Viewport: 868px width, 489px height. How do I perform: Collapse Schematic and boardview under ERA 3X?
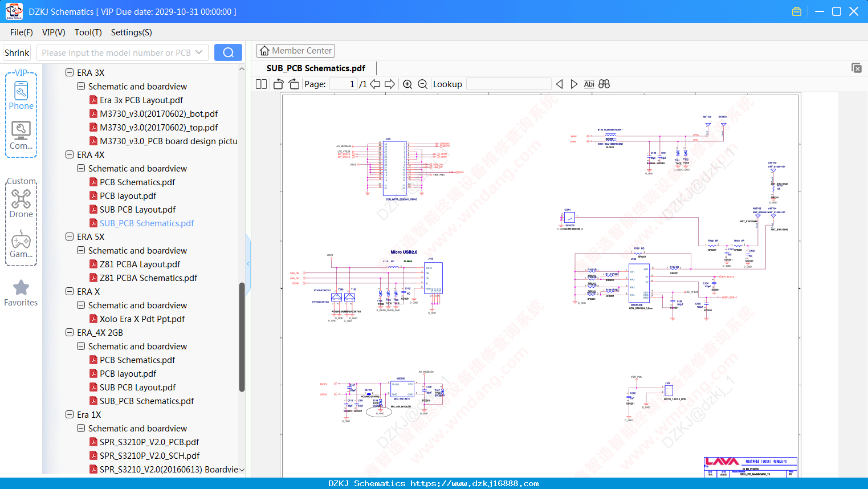[x=81, y=86]
